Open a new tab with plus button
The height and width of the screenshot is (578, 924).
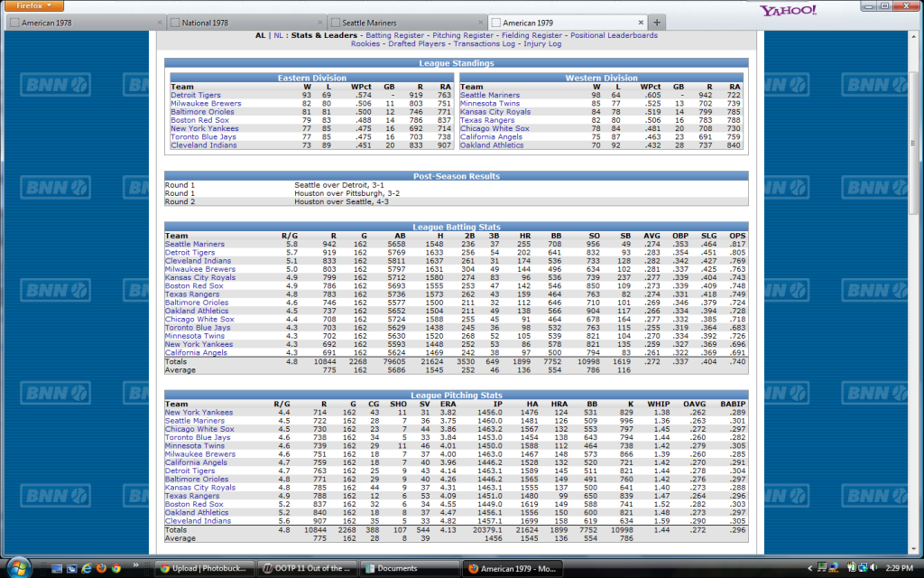(657, 23)
